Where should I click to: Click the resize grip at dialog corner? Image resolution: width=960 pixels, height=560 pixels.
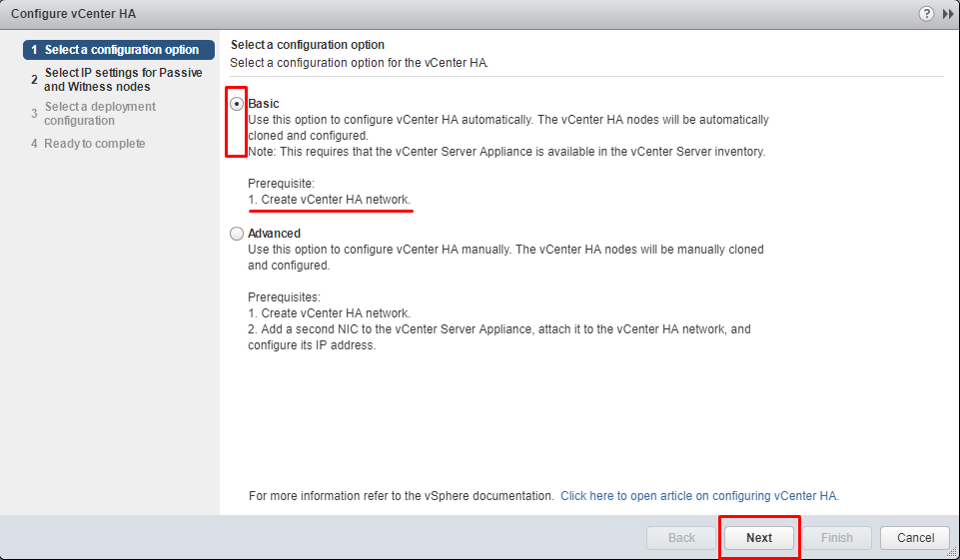point(951,551)
